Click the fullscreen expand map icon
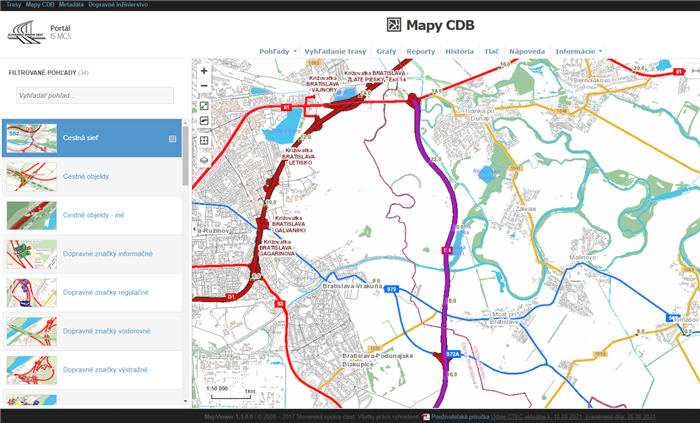 click(204, 106)
